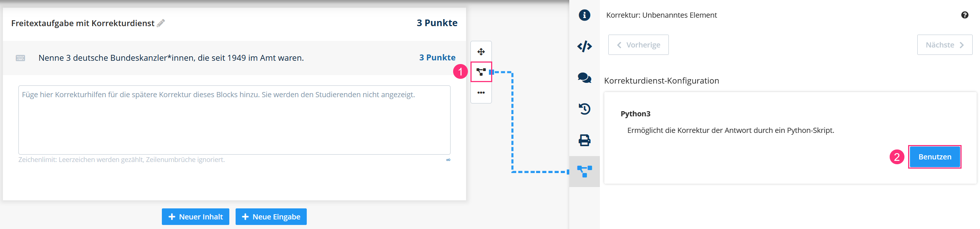Click the infinity character limit symbol
This screenshot has height=229, width=980.
(x=448, y=160)
